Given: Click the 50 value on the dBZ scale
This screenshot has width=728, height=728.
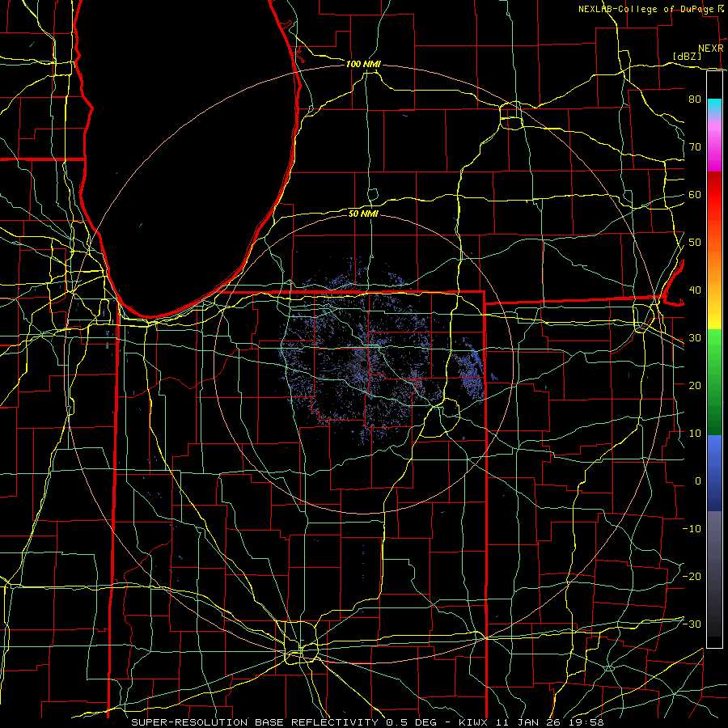Looking at the screenshot, I should (x=695, y=243).
